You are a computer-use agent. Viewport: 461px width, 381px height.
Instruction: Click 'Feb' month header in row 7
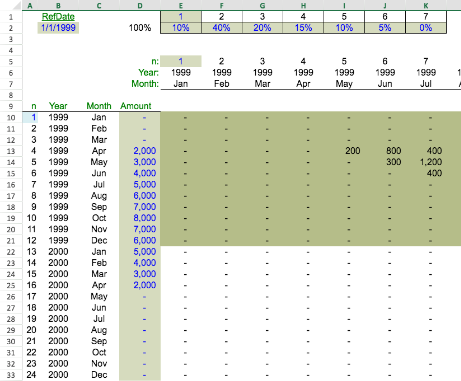click(222, 84)
